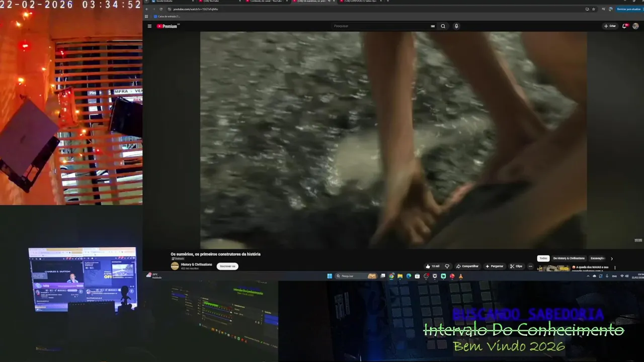Open the History & Civilisations channel name

click(x=196, y=264)
